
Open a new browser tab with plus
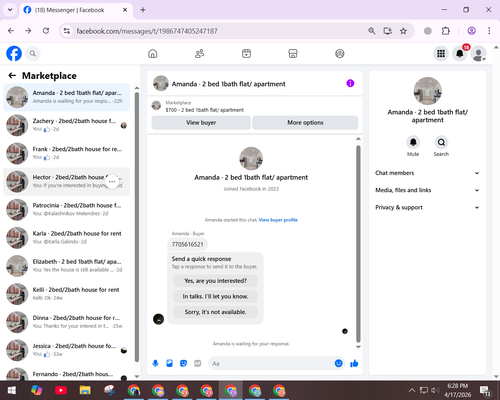point(143,10)
